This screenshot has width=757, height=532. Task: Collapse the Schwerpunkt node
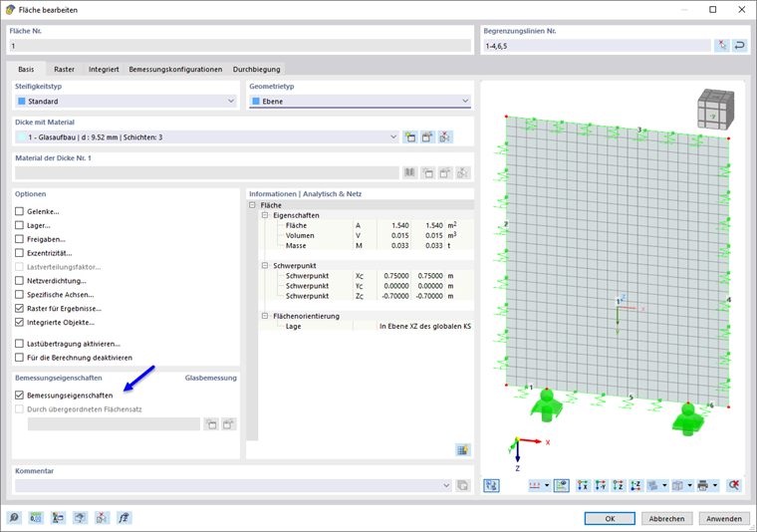tap(265, 266)
